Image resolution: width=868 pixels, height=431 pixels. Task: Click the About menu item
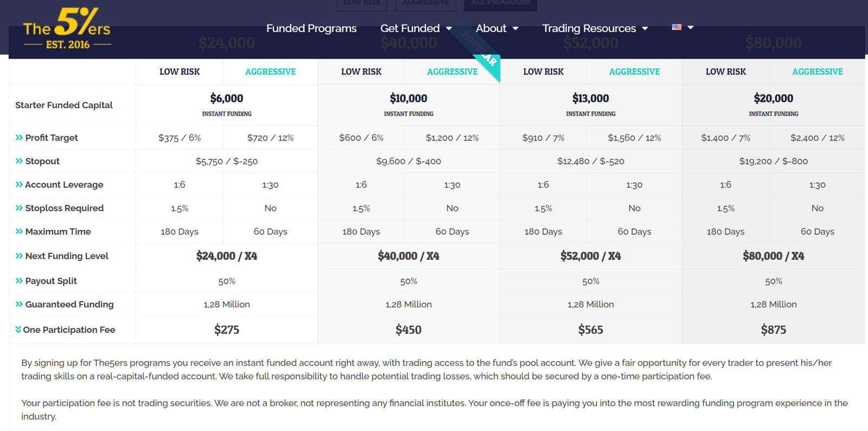coord(490,28)
